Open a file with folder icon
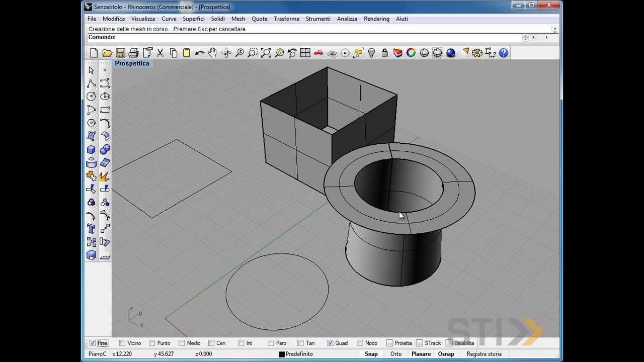 [x=107, y=53]
